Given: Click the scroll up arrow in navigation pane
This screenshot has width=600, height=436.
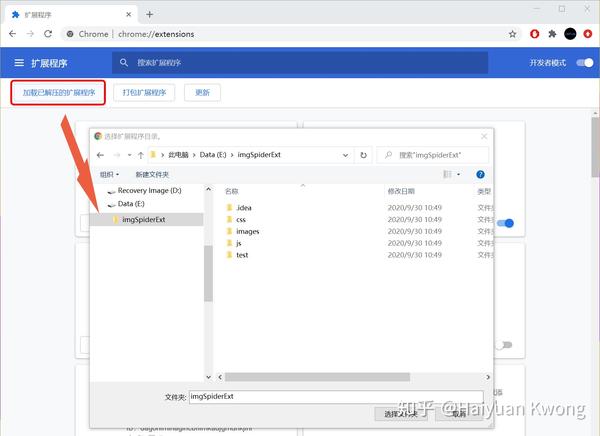Looking at the screenshot, I should [x=208, y=189].
